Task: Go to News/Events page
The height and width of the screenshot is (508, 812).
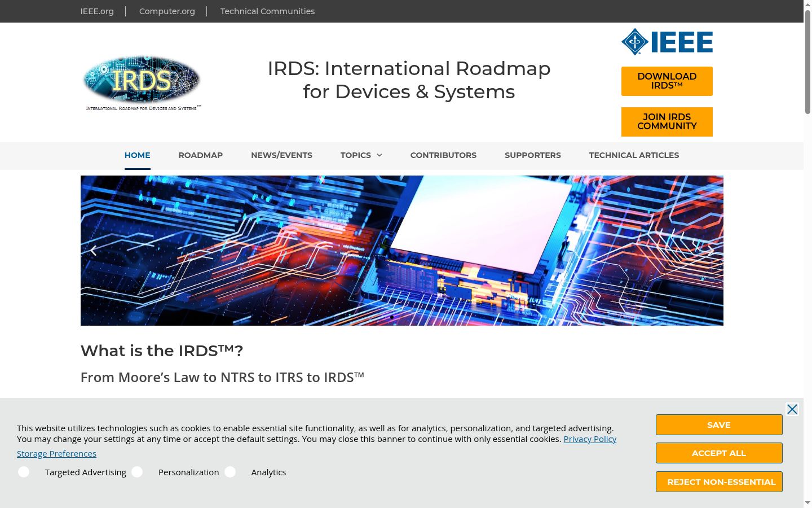Action: click(281, 155)
